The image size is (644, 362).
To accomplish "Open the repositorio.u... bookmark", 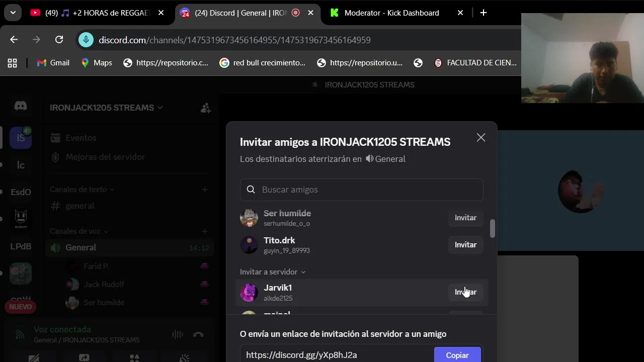I will click(360, 63).
